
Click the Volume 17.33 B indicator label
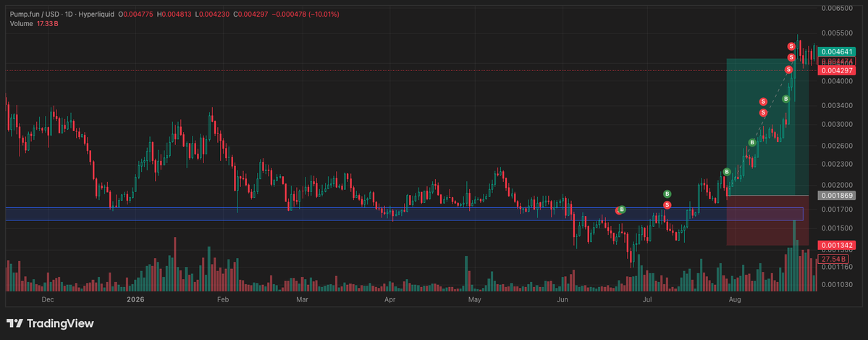click(x=34, y=23)
